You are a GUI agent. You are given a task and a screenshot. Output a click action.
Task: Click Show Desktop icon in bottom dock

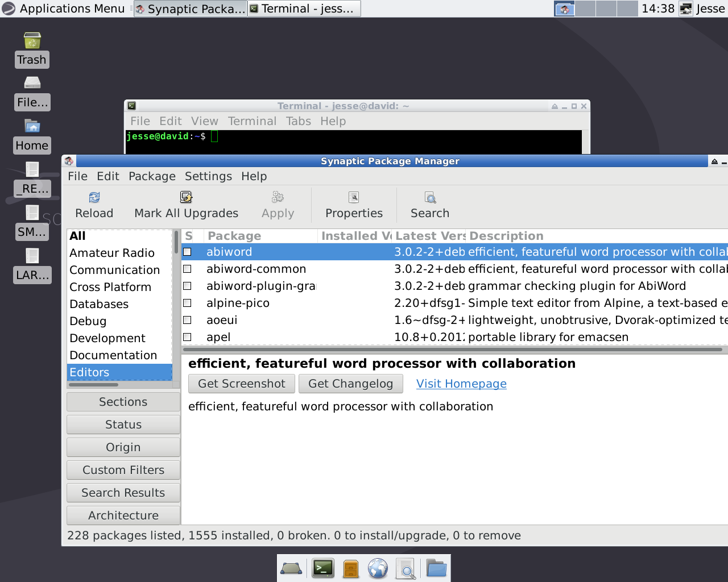[291, 568]
